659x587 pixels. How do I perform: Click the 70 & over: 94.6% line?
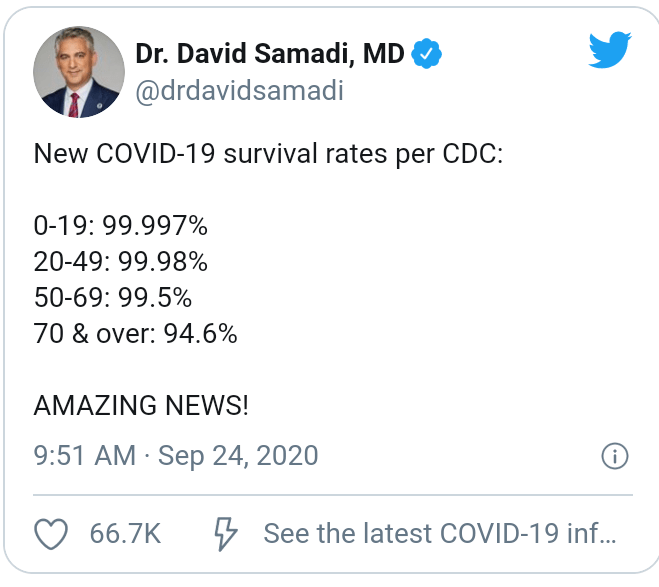pos(136,333)
